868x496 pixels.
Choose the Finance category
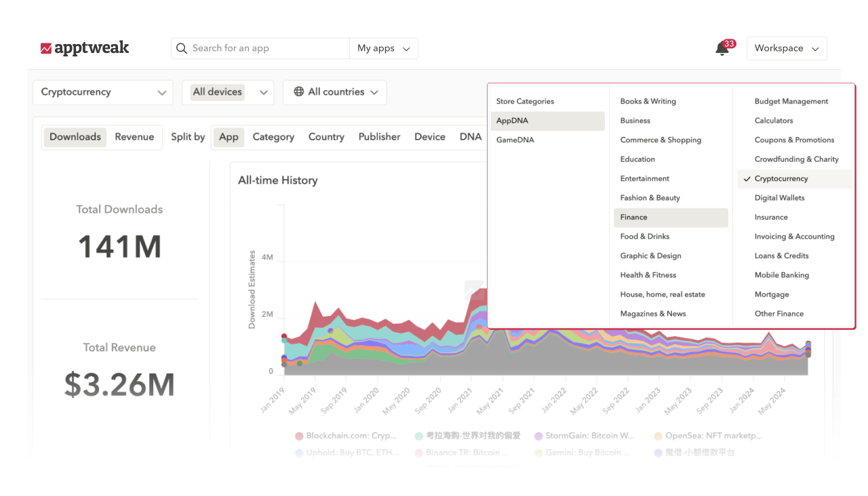coord(671,218)
